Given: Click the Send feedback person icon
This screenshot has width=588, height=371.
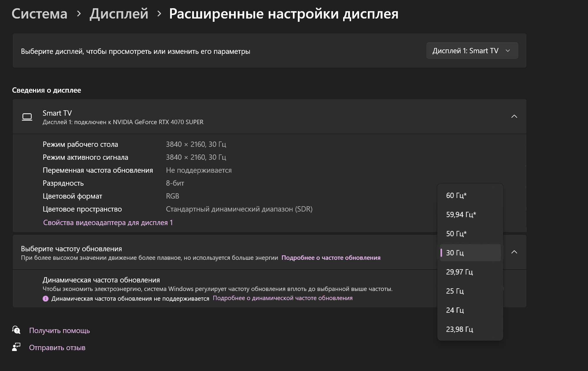Looking at the screenshot, I should coord(16,347).
